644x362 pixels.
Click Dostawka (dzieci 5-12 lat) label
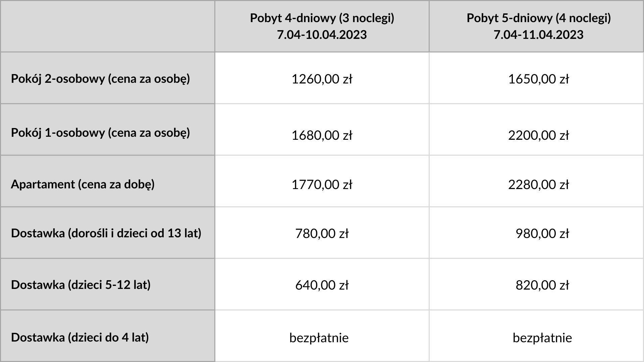pos(81,285)
